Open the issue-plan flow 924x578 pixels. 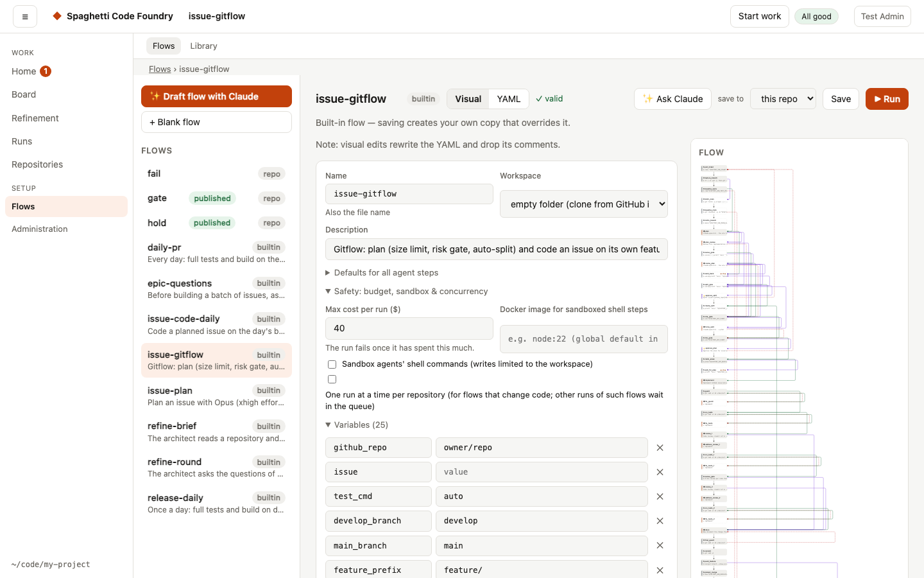point(216,396)
